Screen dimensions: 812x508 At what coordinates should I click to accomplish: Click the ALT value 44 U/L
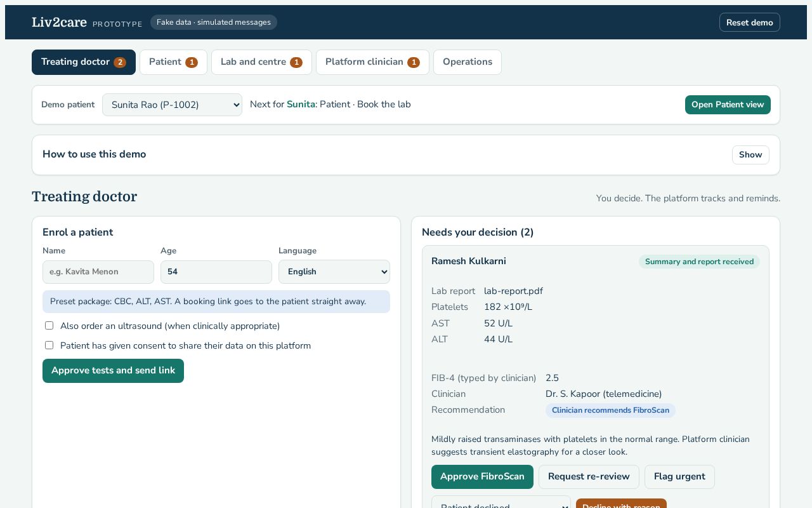(x=498, y=340)
